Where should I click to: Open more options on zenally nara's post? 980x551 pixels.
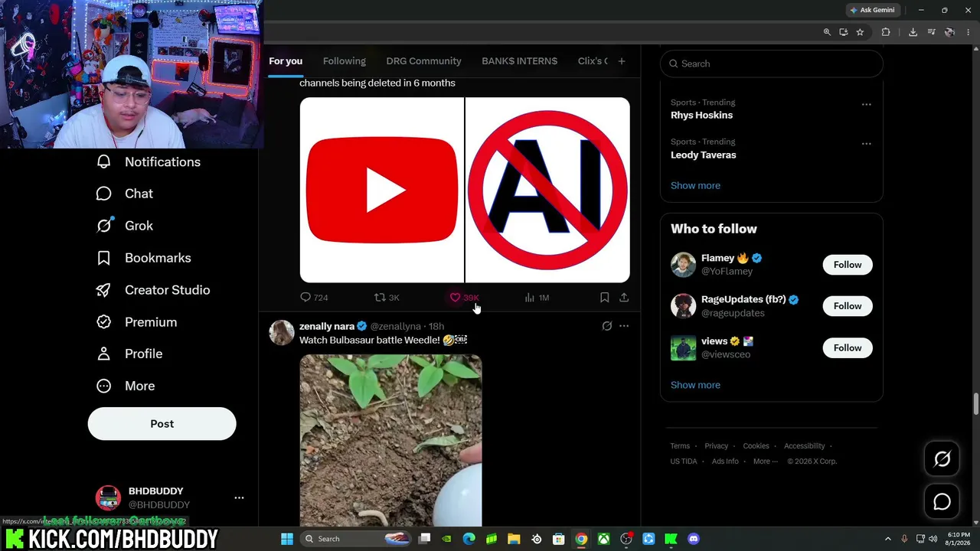tap(624, 326)
